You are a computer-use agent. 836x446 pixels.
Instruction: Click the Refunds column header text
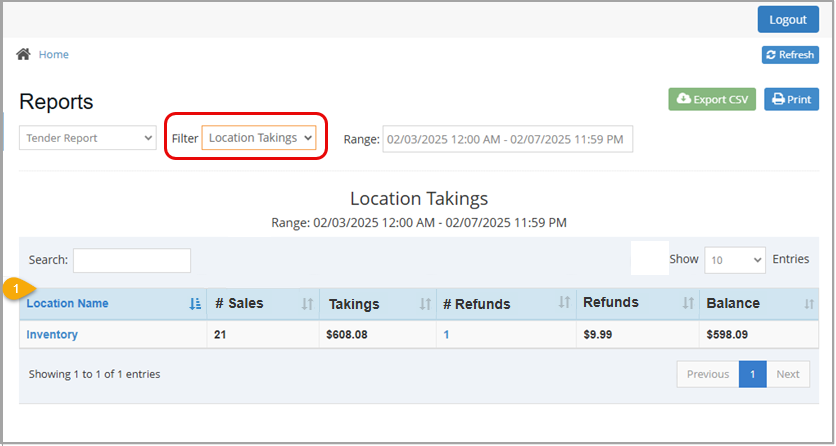point(611,302)
